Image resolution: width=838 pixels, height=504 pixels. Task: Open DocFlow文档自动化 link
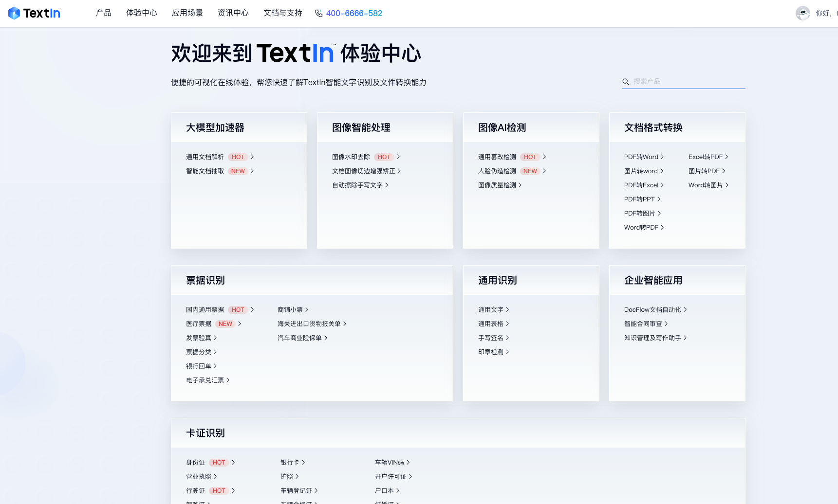[x=652, y=310]
